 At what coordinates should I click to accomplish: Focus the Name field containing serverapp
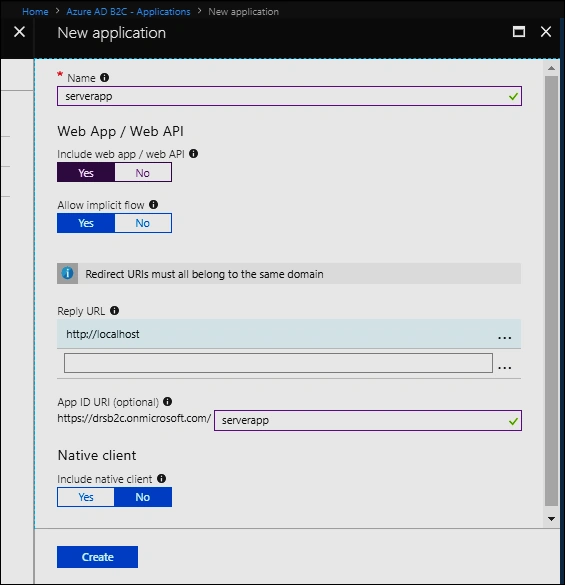click(289, 96)
